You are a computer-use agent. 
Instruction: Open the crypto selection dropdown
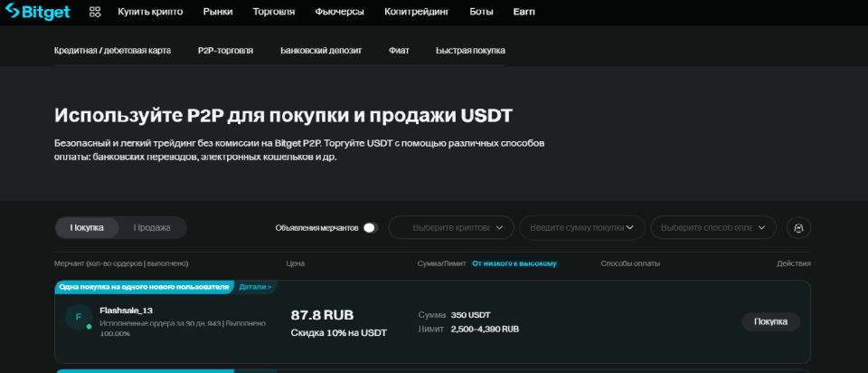[x=451, y=228]
